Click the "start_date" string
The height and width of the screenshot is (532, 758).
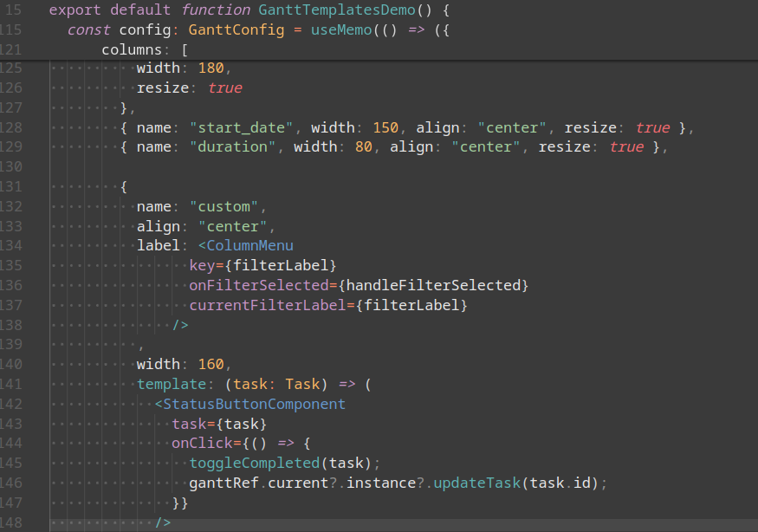pyautogui.click(x=241, y=127)
